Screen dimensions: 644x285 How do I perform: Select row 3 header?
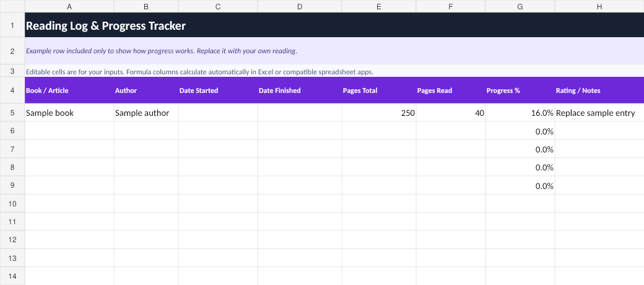[x=12, y=71]
